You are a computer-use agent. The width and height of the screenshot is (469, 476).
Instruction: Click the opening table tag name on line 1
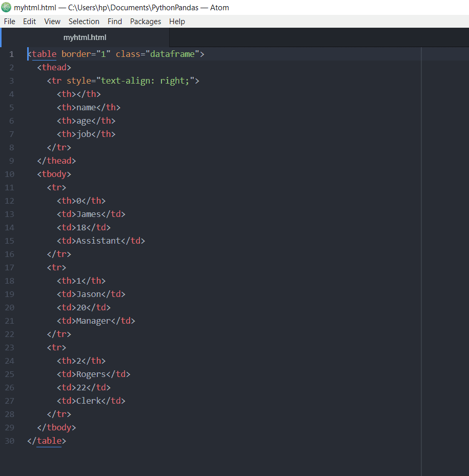click(x=44, y=54)
